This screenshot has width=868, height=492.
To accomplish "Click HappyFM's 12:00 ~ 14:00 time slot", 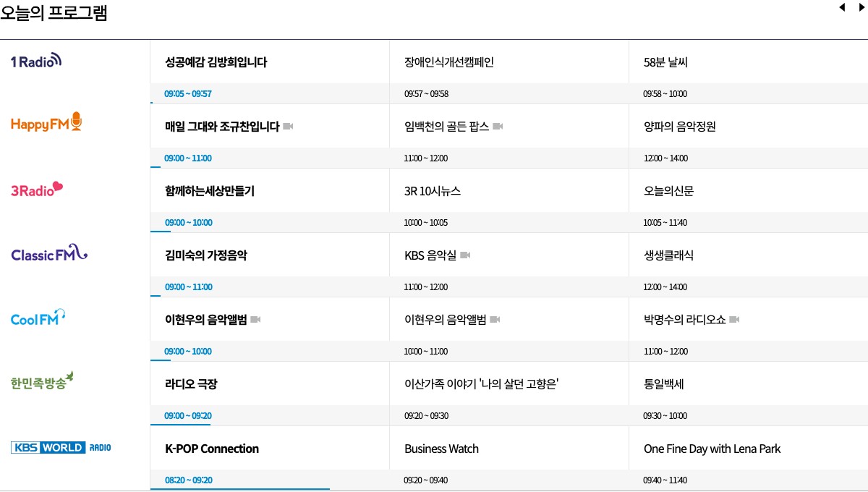I will click(665, 158).
